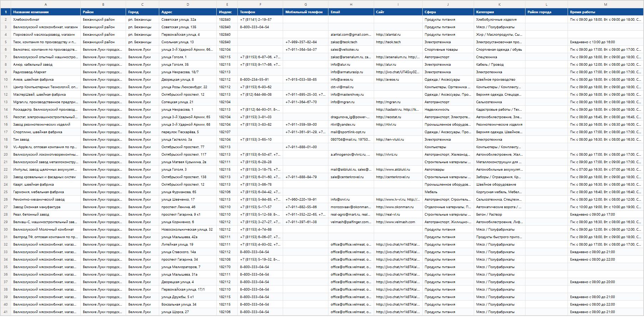Click the 'Радиозавод-Маркет' company cell

point(46,72)
